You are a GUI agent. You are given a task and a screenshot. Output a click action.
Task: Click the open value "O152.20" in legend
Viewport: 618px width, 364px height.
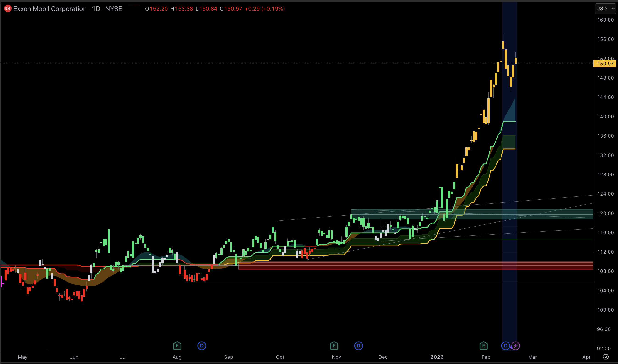pos(156,8)
